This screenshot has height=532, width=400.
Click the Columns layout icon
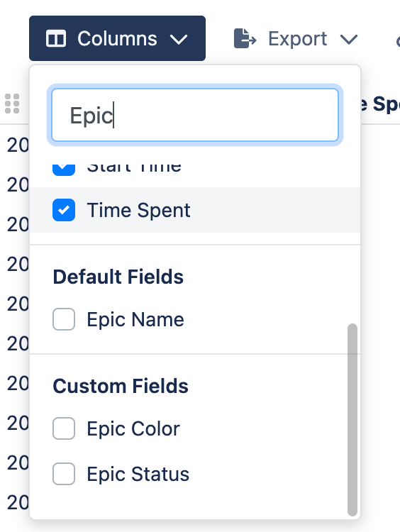(56, 38)
